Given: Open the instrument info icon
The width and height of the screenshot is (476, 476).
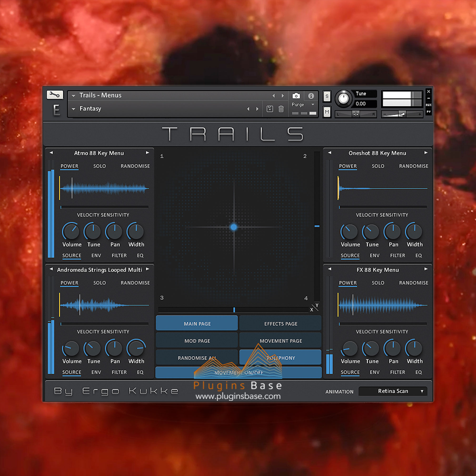Looking at the screenshot, I should point(311,96).
